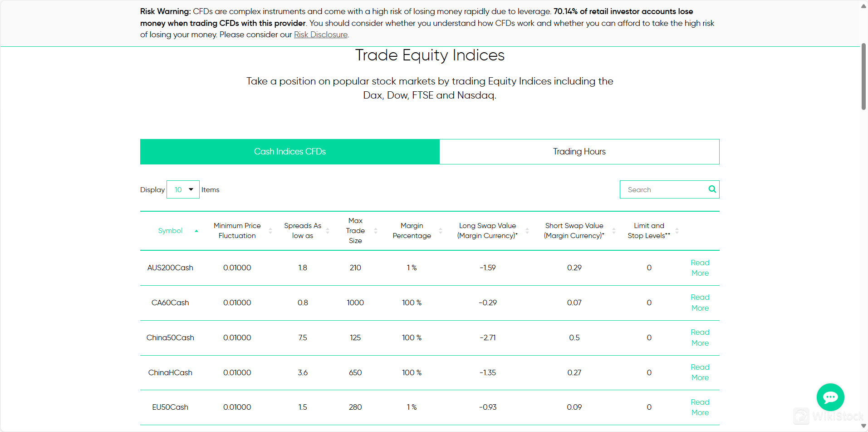Image resolution: width=868 pixels, height=432 pixels.
Task: Click Read More for CA60Cash
Action: coord(700,303)
